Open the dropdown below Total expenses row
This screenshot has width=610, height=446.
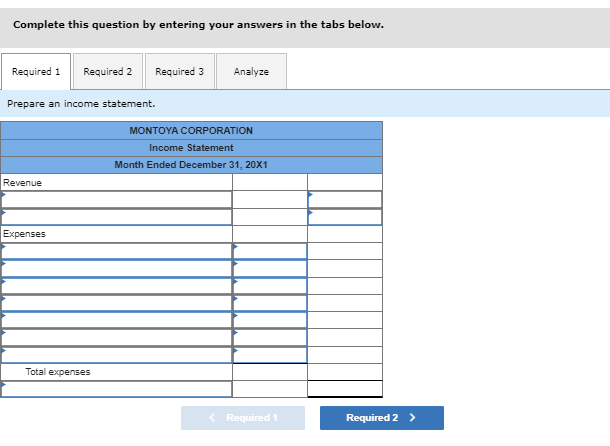(x=116, y=389)
